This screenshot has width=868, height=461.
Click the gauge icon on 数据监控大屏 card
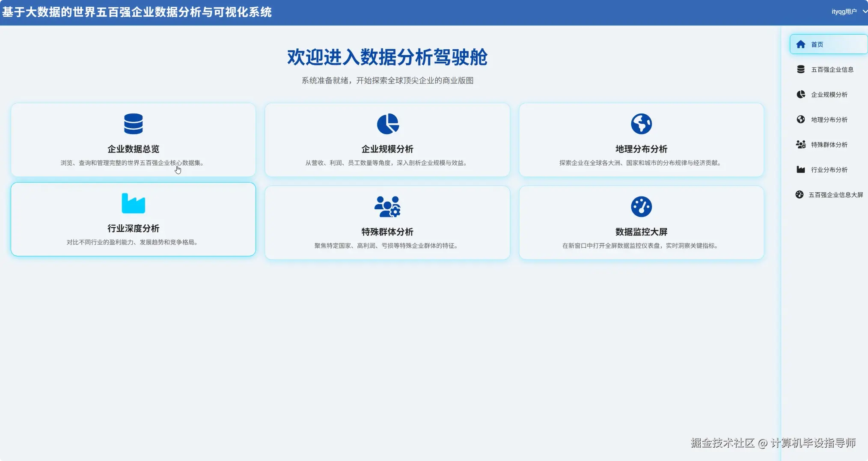point(641,206)
